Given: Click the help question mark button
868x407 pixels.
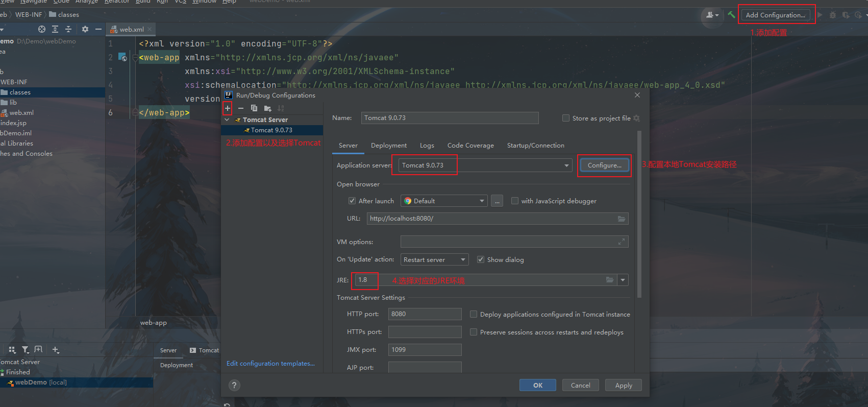Looking at the screenshot, I should [234, 386].
